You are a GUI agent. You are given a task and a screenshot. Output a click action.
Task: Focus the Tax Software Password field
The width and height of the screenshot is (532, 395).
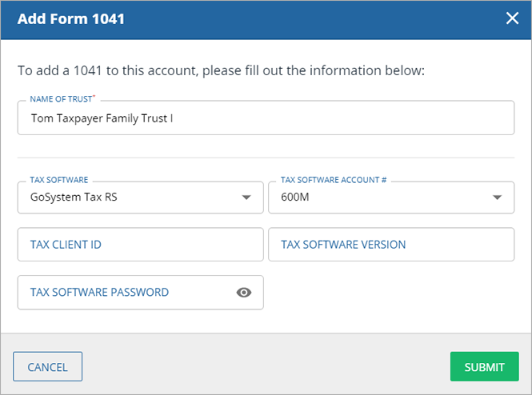(120, 293)
